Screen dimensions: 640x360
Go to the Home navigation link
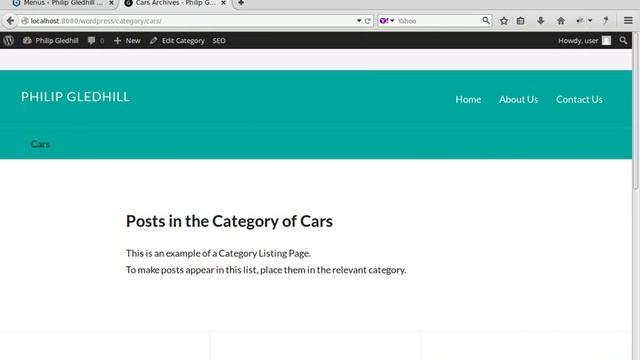coord(468,99)
